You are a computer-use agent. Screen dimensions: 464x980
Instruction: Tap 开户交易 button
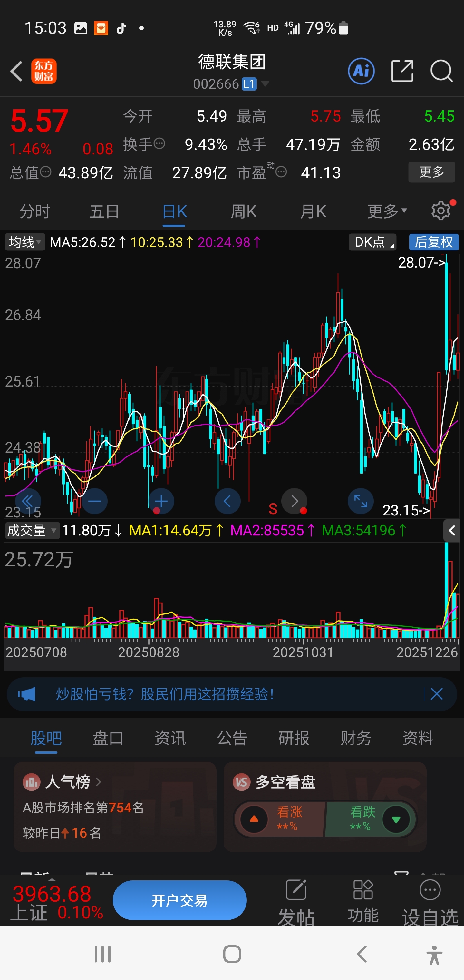[x=179, y=900]
